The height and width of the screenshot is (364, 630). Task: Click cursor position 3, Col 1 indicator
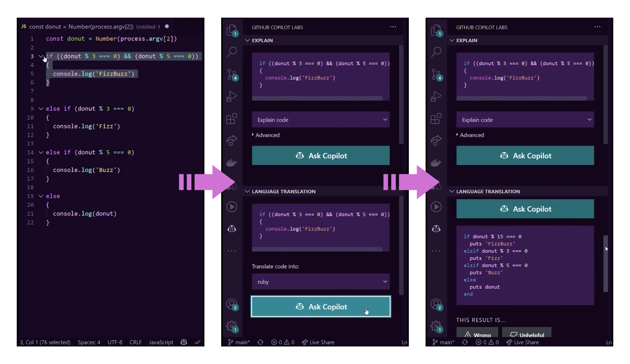coord(45,342)
